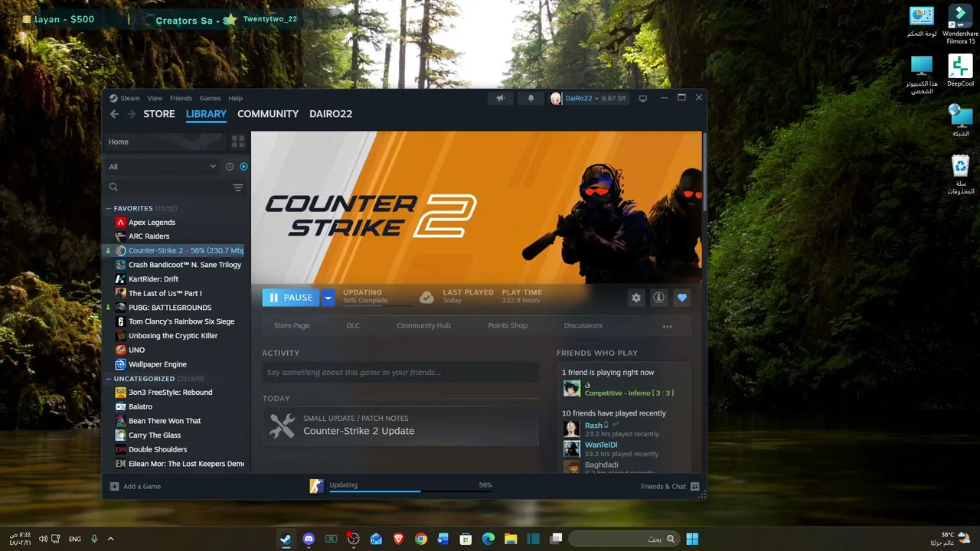Viewport: 980px width, 551px height.
Task: Show Counter-Strike 2 game info icon
Action: [658, 298]
